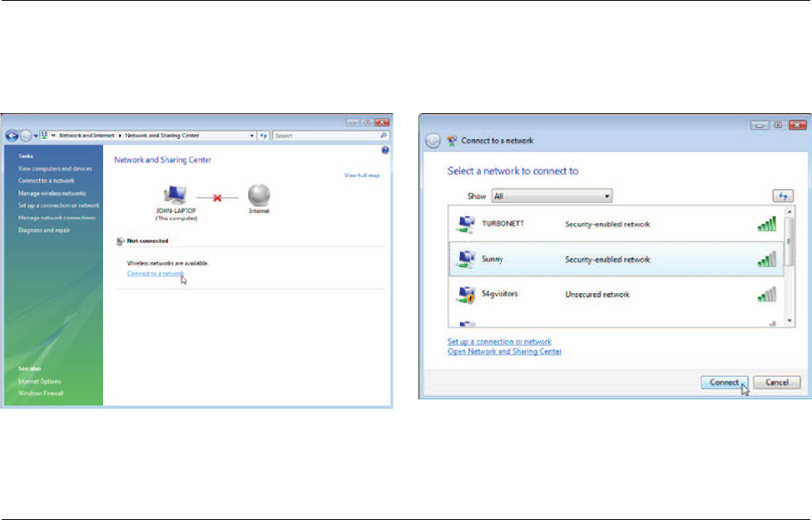Open Set up a connection or network link

pyautogui.click(x=499, y=342)
